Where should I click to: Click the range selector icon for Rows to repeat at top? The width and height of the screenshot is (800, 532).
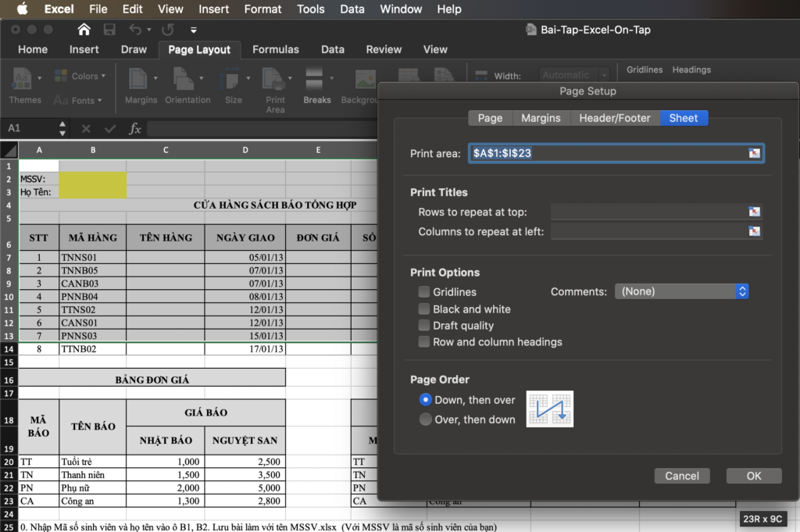coord(754,211)
